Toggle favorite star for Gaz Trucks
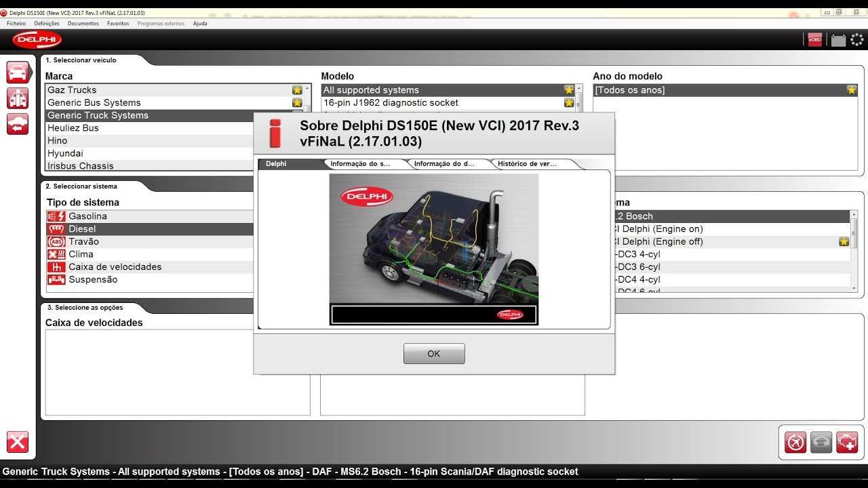The image size is (868, 488). point(297,90)
